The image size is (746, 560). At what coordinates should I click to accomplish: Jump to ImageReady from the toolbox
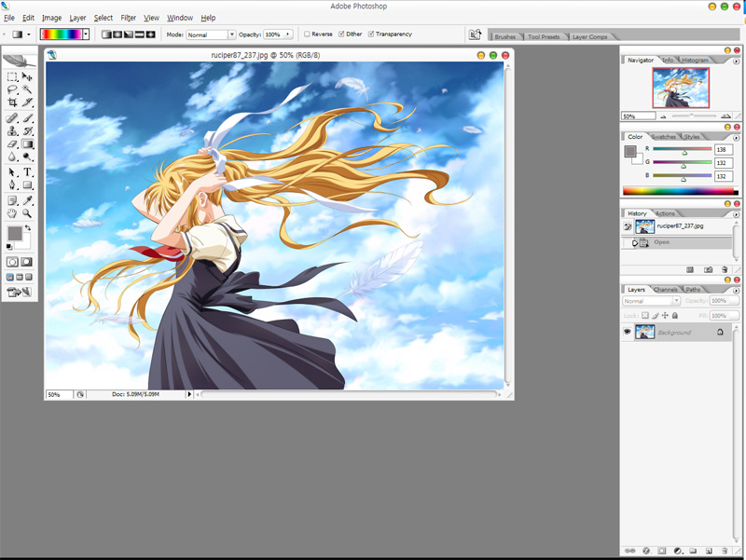point(19,292)
